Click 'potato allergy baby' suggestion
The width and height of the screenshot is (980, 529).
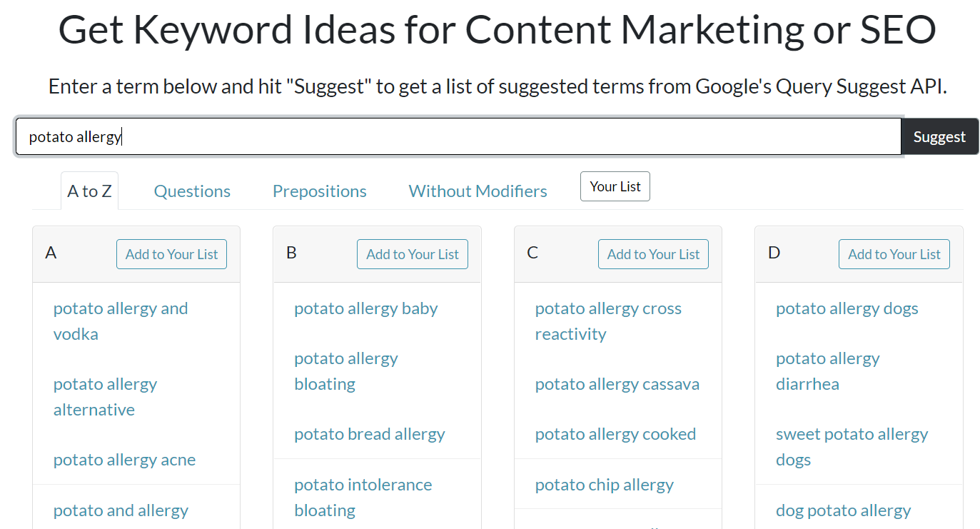click(365, 308)
